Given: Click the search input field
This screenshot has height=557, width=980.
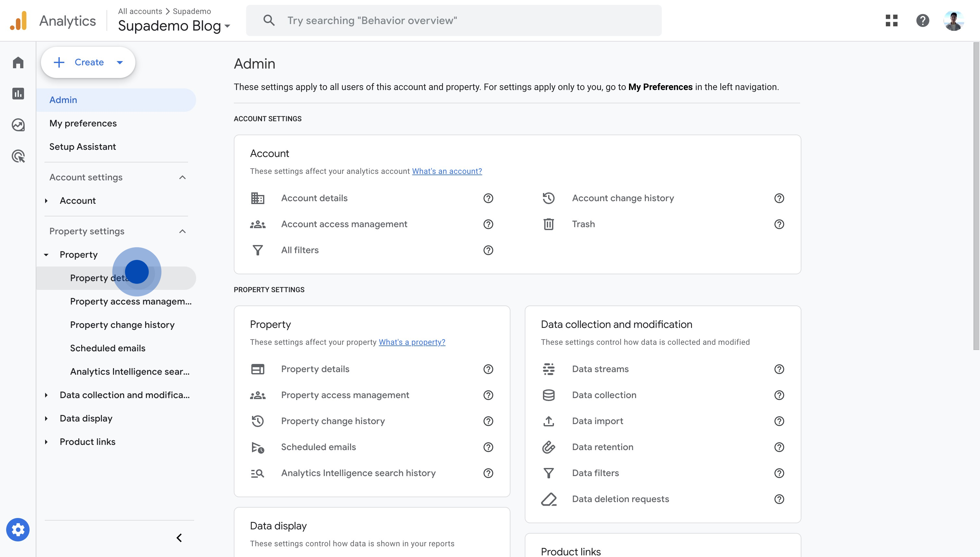Looking at the screenshot, I should click(454, 20).
